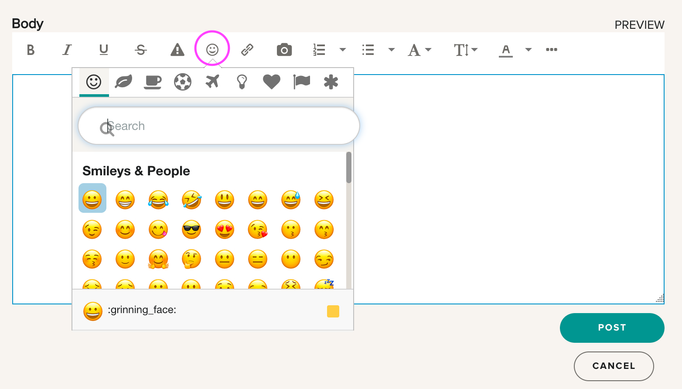Open more options ellipsis in toolbar

coord(552,50)
